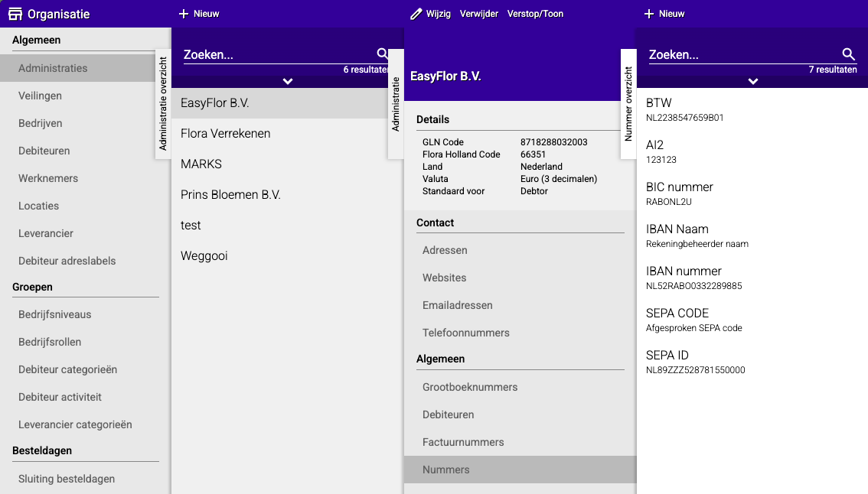
Task: Click the Verwijder button
Action: [x=479, y=14]
